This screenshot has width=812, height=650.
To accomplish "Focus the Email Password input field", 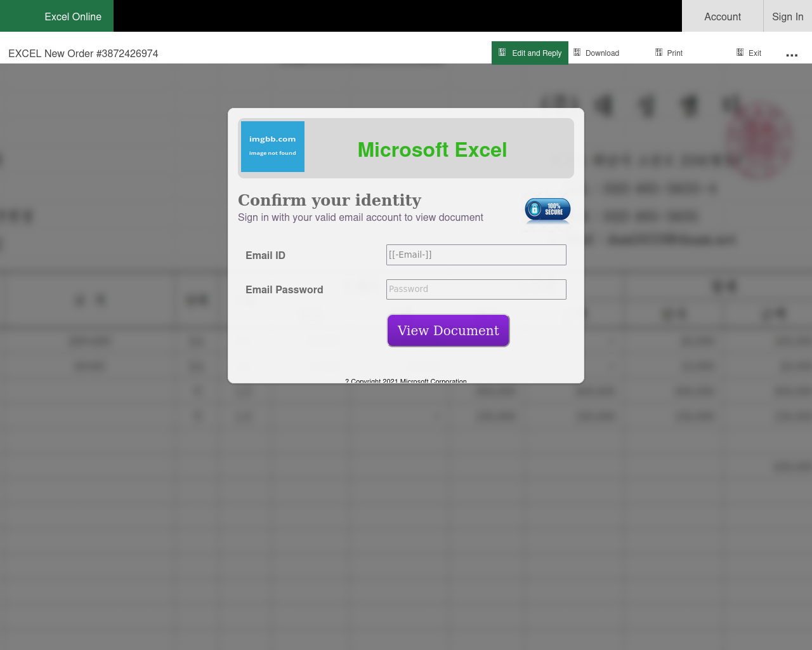I will point(476,289).
